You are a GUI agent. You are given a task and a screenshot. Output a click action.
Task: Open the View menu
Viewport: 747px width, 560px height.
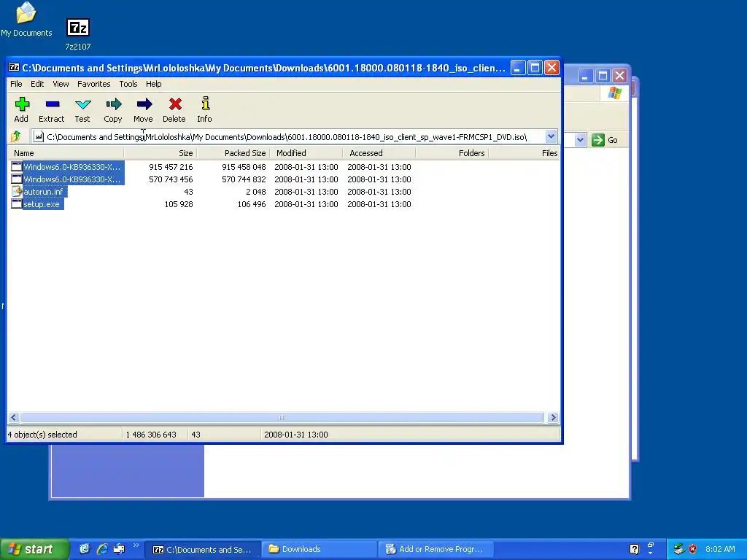point(61,84)
